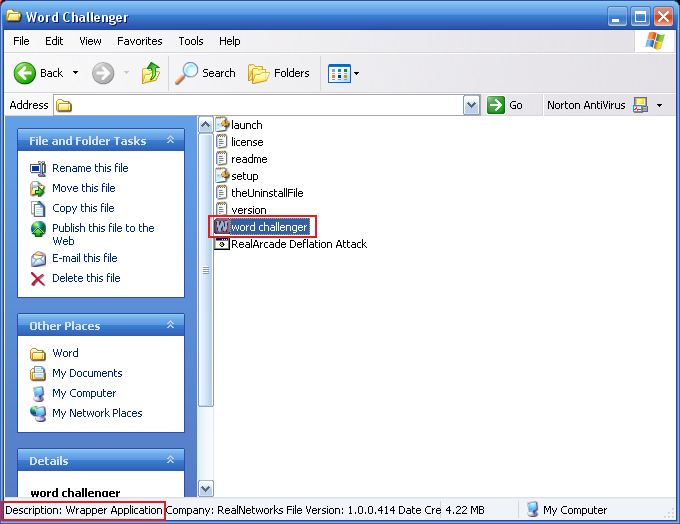Select the version file icon
The image size is (680, 524).
222,209
